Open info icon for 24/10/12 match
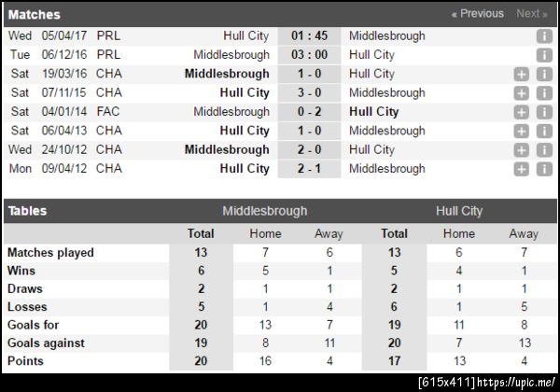 [544, 150]
